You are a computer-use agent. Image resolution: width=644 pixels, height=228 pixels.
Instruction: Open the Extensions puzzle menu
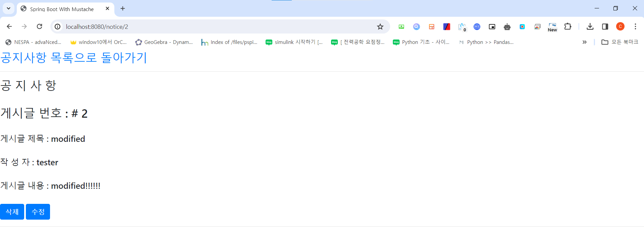click(x=568, y=26)
